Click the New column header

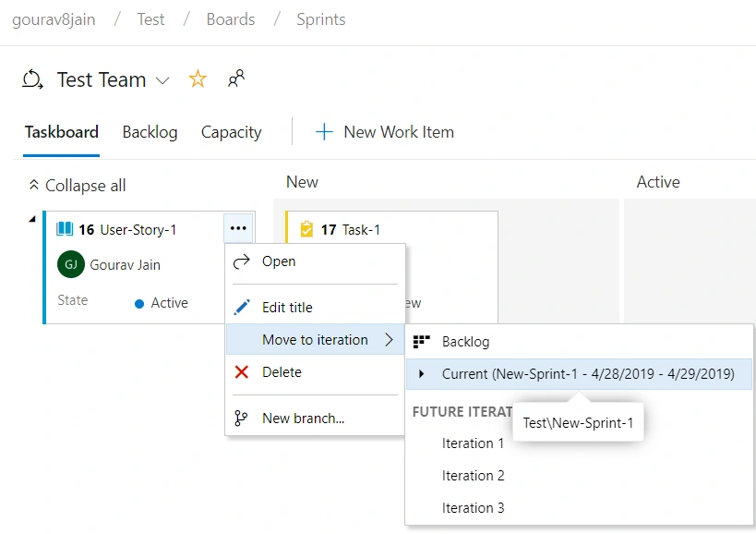coord(302,182)
